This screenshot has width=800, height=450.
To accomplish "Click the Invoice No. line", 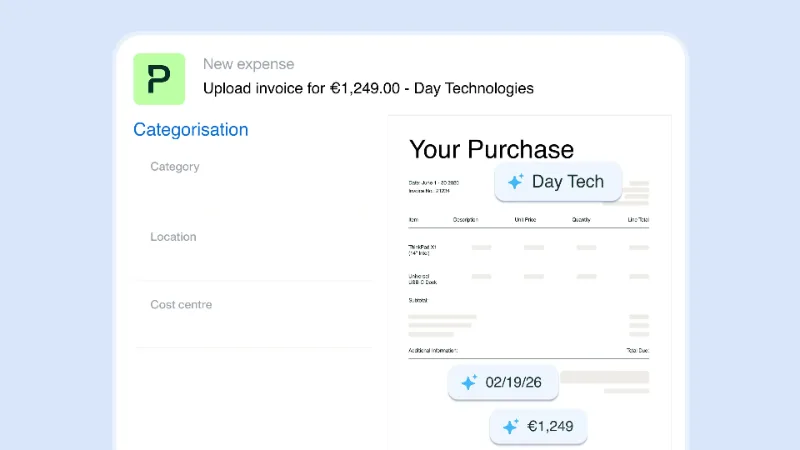I will pyautogui.click(x=429, y=191).
